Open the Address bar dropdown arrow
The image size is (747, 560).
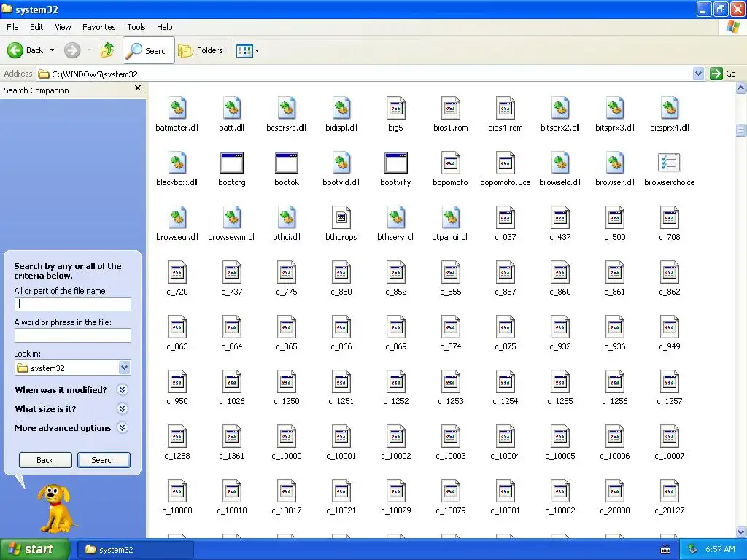(x=698, y=74)
